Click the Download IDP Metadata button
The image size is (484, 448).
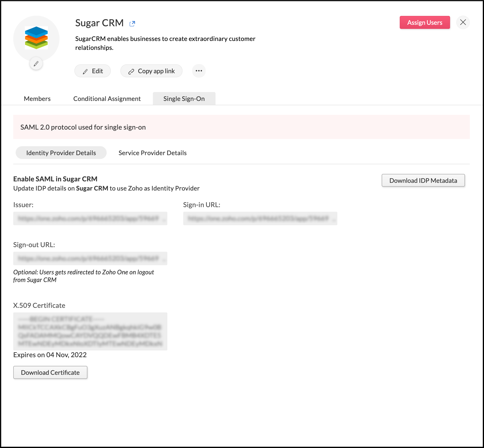(x=423, y=181)
